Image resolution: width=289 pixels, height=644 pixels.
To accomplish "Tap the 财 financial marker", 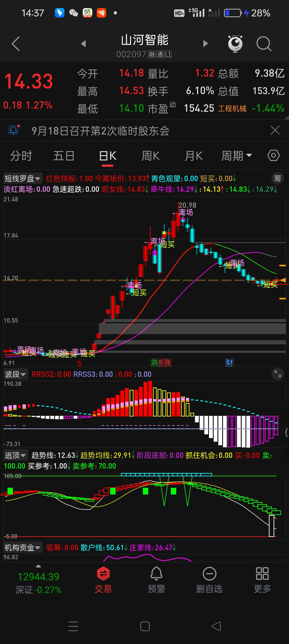I will click(x=230, y=363).
